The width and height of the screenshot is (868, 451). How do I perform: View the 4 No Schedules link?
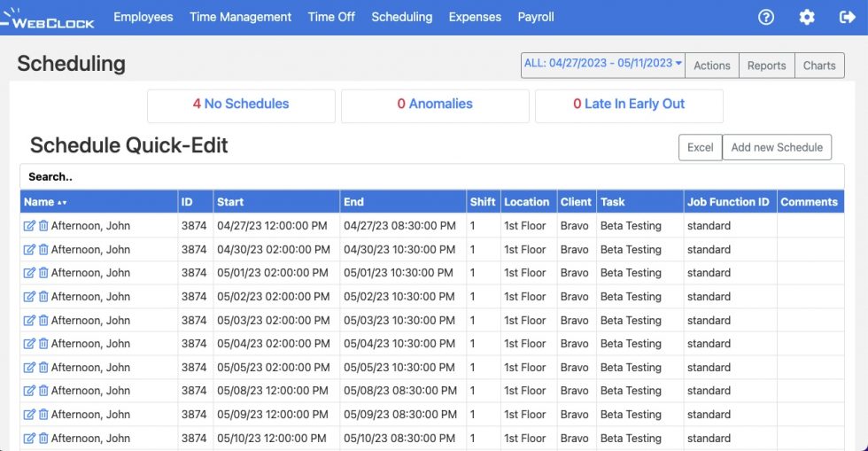pyautogui.click(x=241, y=105)
